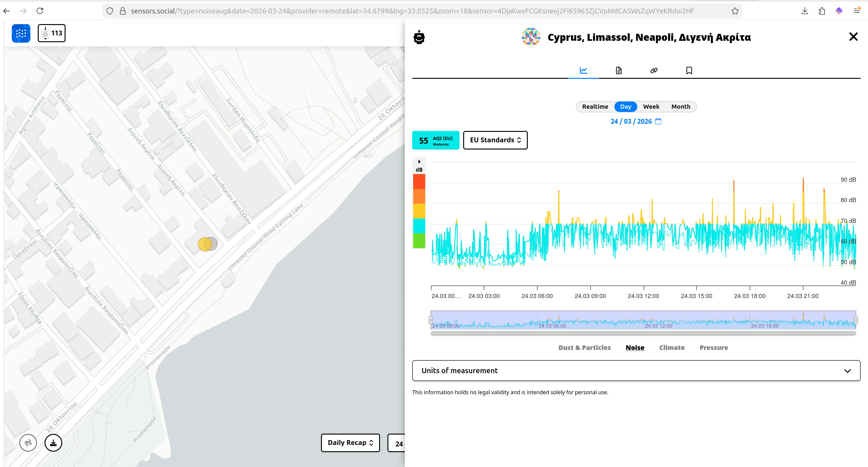The width and height of the screenshot is (868, 467).
Task: Open the date picker calendar icon
Action: coord(658,121)
